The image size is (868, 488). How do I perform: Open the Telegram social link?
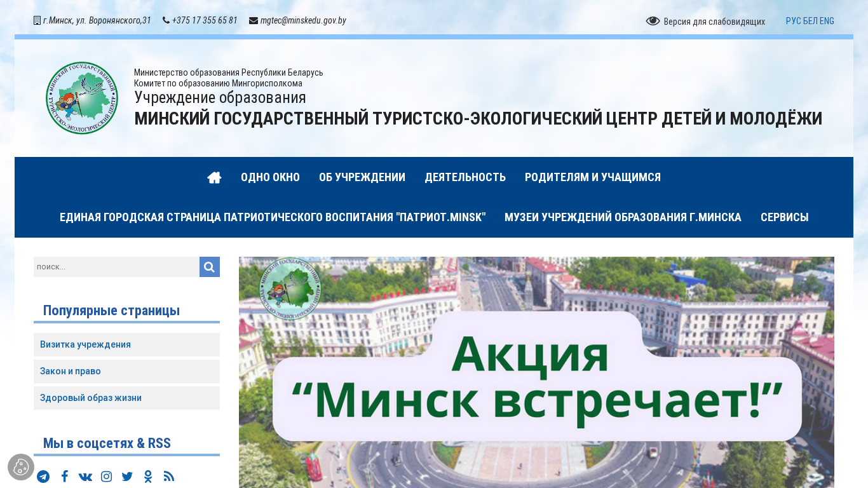(x=43, y=477)
